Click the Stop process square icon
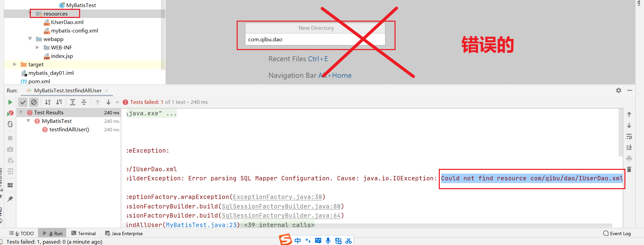This screenshot has height=245, width=644. point(10,138)
